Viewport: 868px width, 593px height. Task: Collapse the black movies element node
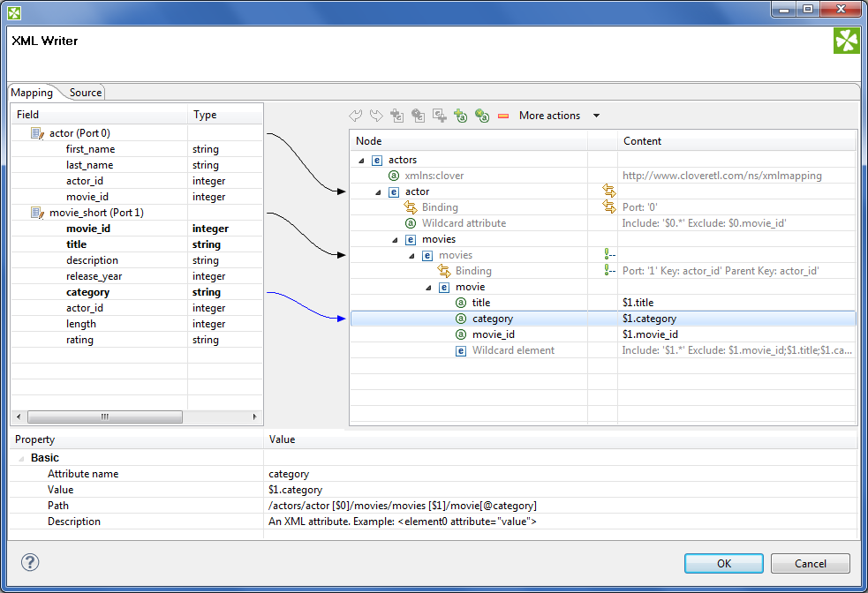click(395, 240)
